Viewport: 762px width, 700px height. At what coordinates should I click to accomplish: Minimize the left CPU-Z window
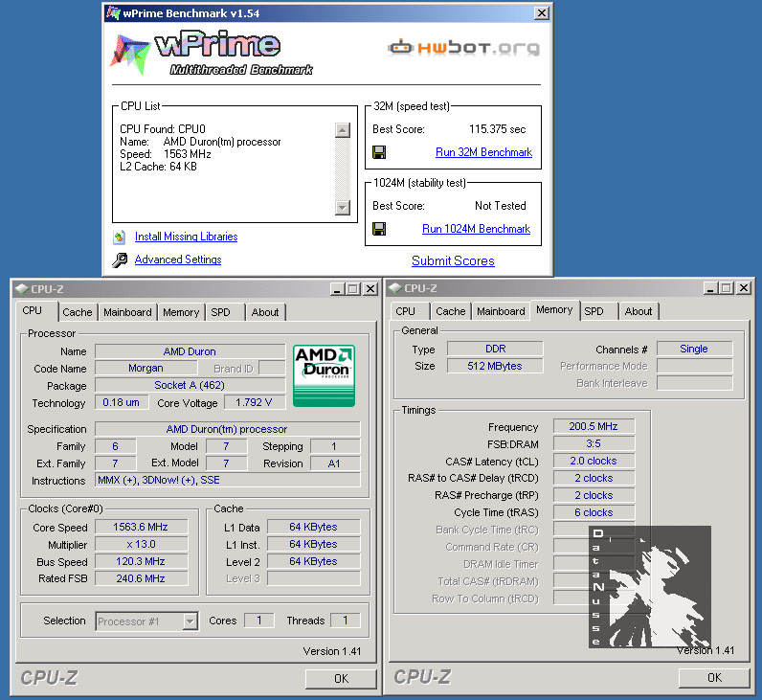(337, 289)
